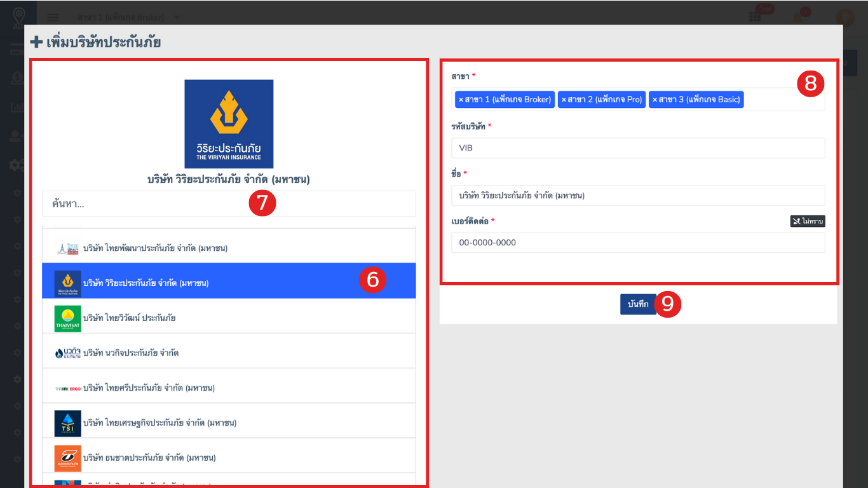Open the สาขา 1 branch dropdown in header
868x488 pixels.
[x=129, y=17]
